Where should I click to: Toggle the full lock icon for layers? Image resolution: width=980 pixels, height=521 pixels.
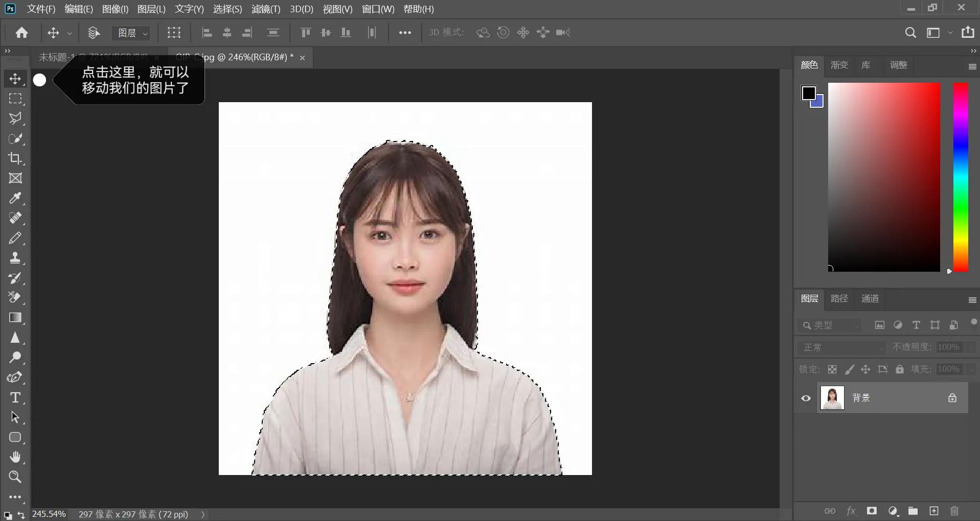(x=900, y=369)
